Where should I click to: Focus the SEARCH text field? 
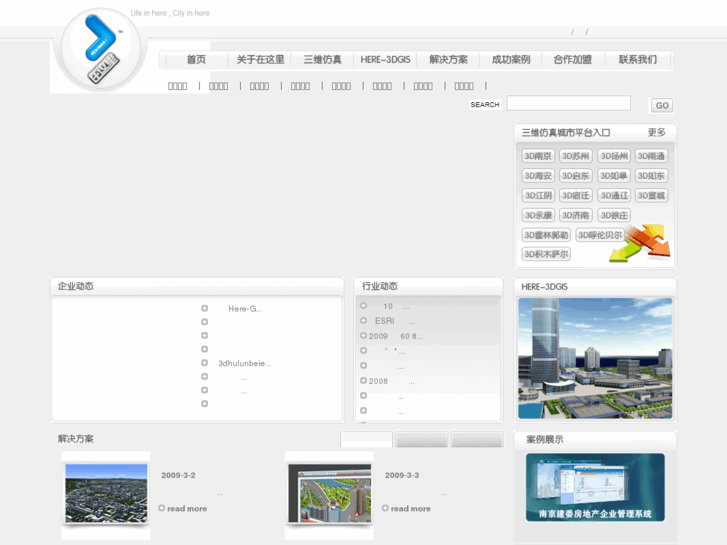[x=568, y=103]
